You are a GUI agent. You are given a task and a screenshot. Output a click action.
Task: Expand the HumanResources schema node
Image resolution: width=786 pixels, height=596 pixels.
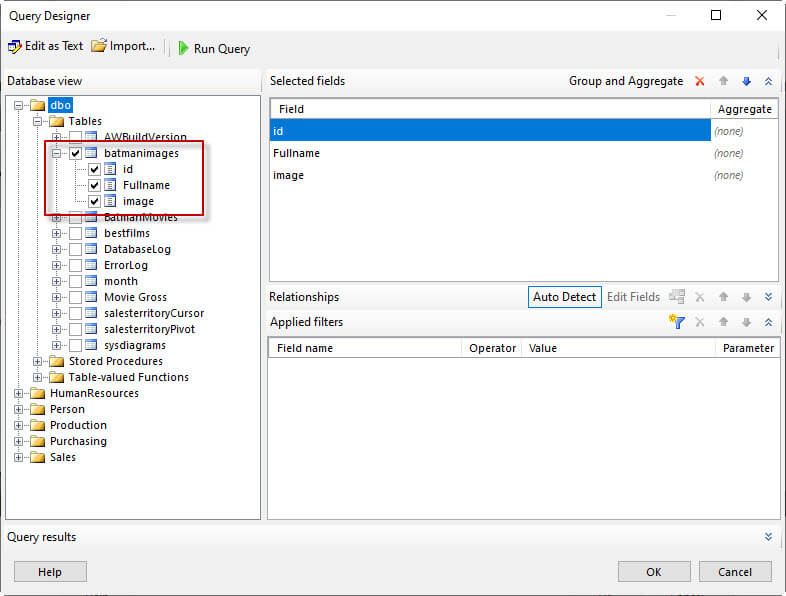click(x=19, y=393)
